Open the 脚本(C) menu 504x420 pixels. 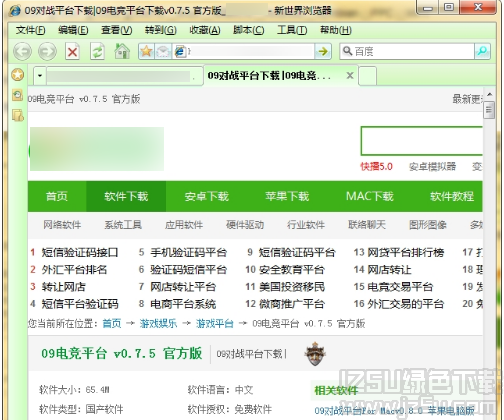point(249,30)
